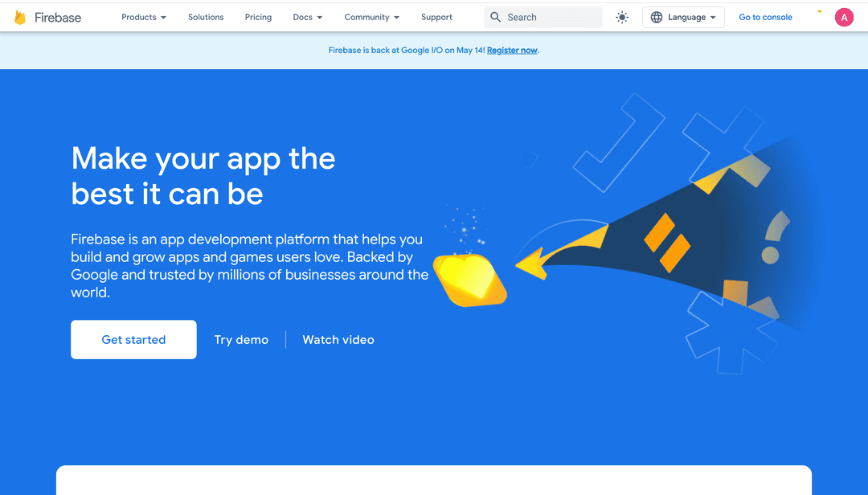This screenshot has height=495, width=868.
Task: Click Watch video in the hero section
Action: [338, 340]
